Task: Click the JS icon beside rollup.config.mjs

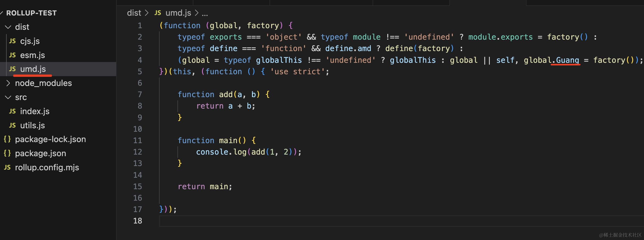Action: pos(7,167)
